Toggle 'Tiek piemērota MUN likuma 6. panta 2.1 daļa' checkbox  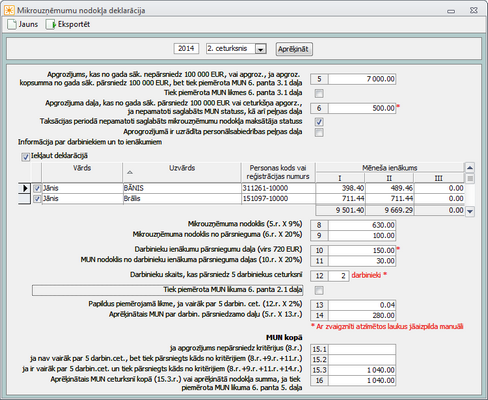click(319, 290)
